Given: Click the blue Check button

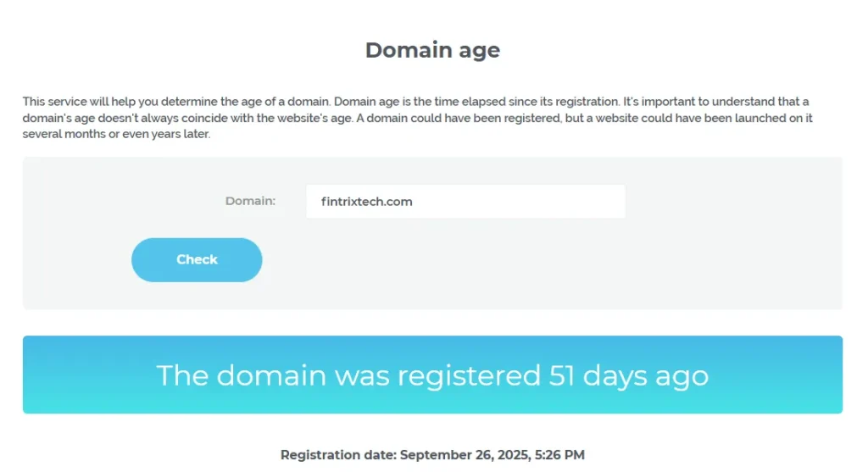Looking at the screenshot, I should tap(197, 260).
